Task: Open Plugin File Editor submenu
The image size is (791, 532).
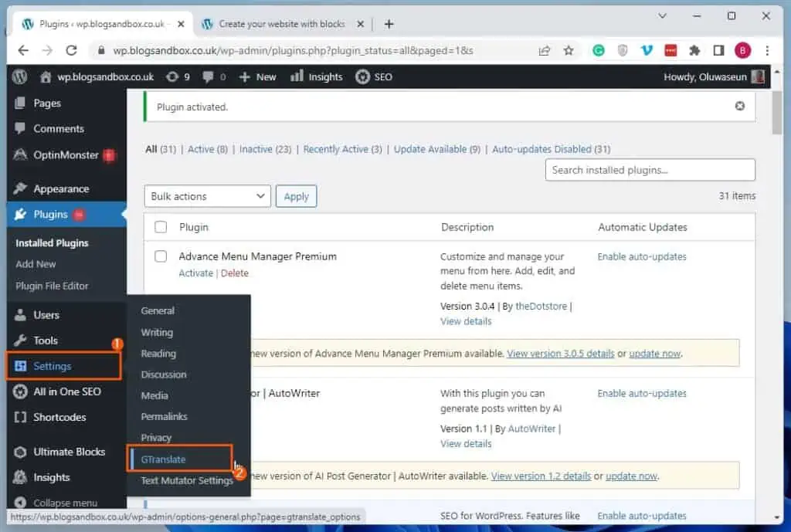Action: pos(52,286)
